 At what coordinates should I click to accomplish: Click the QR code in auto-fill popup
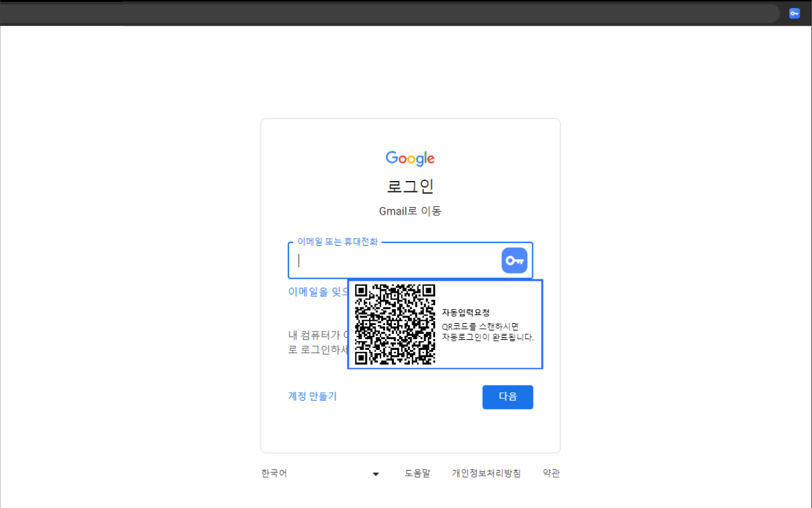point(395,324)
